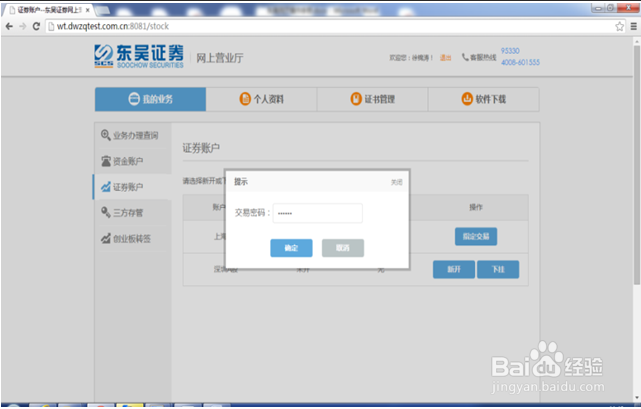Click the 业务办理查询 magnifier icon
This screenshot has width=641, height=409.
[x=105, y=135]
